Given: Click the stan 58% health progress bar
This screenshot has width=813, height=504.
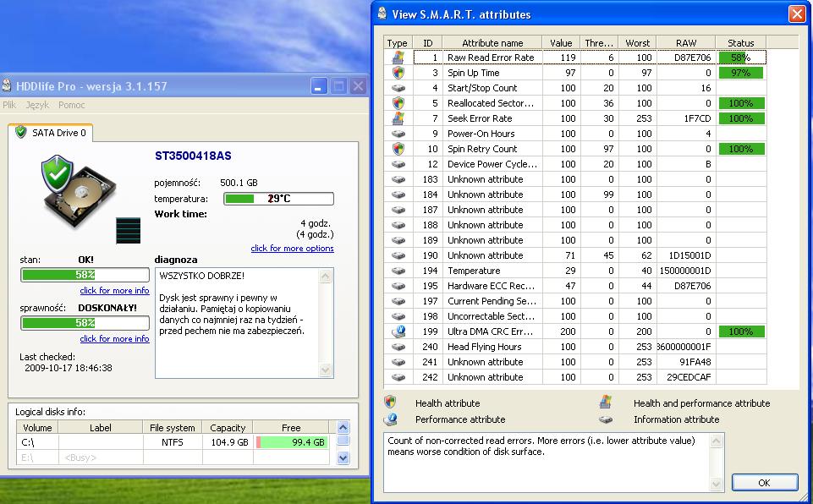Looking at the screenshot, I should (x=85, y=274).
